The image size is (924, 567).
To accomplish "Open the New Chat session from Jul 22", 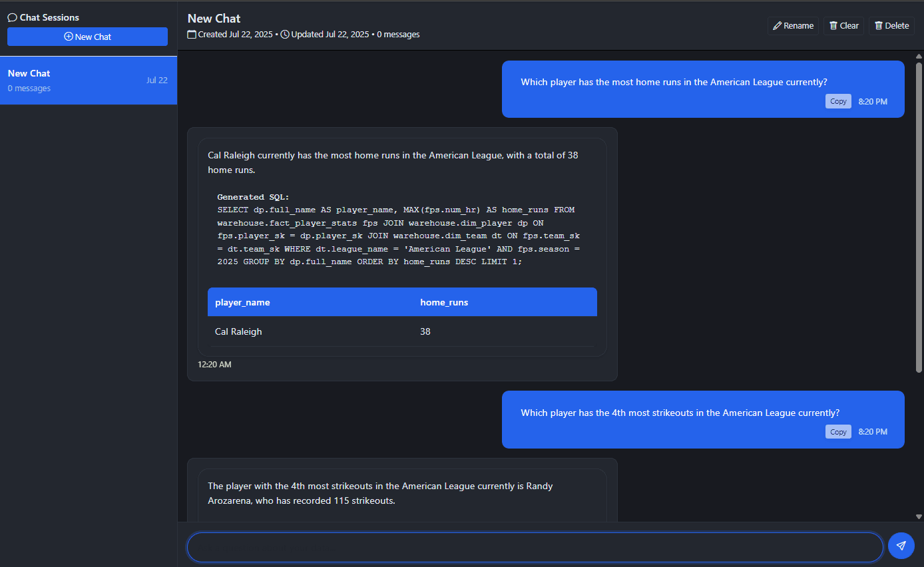I will click(88, 81).
